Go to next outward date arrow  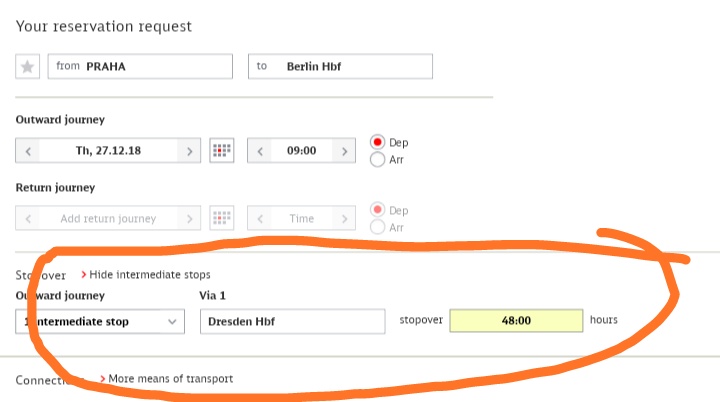point(189,151)
